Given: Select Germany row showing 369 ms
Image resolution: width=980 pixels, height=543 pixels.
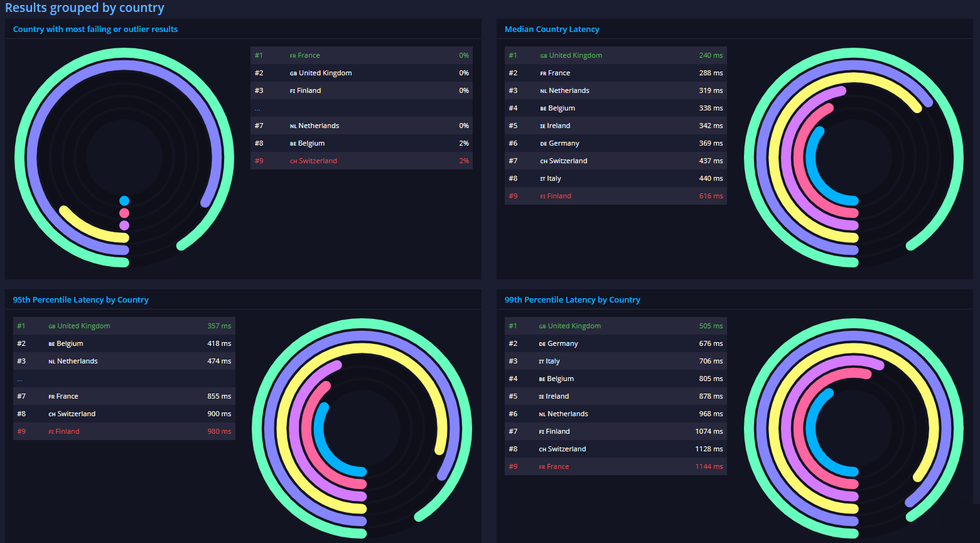Looking at the screenshot, I should click(x=616, y=143).
